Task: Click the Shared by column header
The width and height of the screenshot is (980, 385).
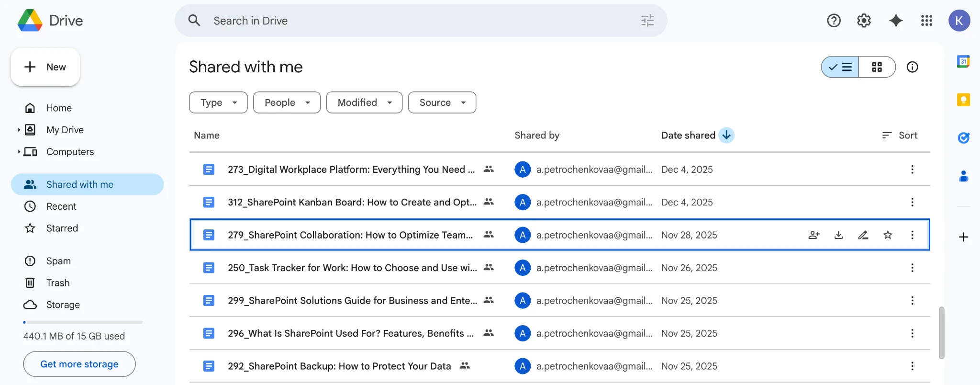Action: click(x=537, y=136)
